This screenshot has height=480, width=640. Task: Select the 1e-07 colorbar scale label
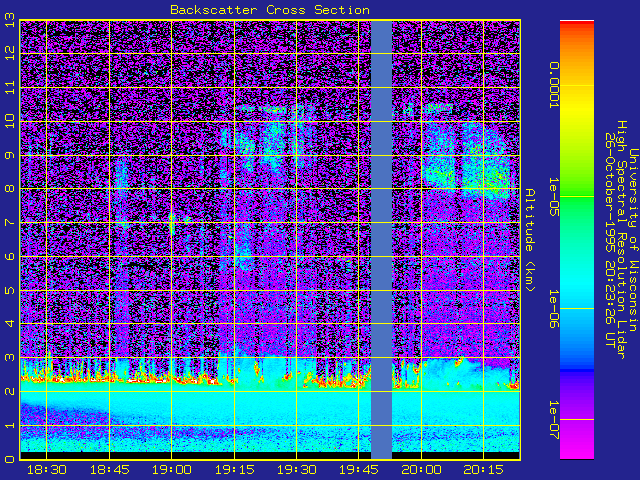pyautogui.click(x=553, y=420)
